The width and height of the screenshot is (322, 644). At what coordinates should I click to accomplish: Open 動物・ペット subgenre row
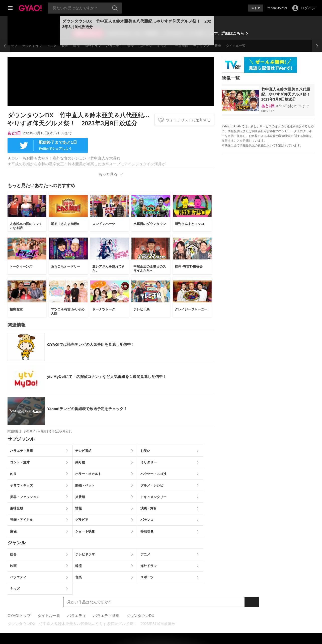click(105, 485)
